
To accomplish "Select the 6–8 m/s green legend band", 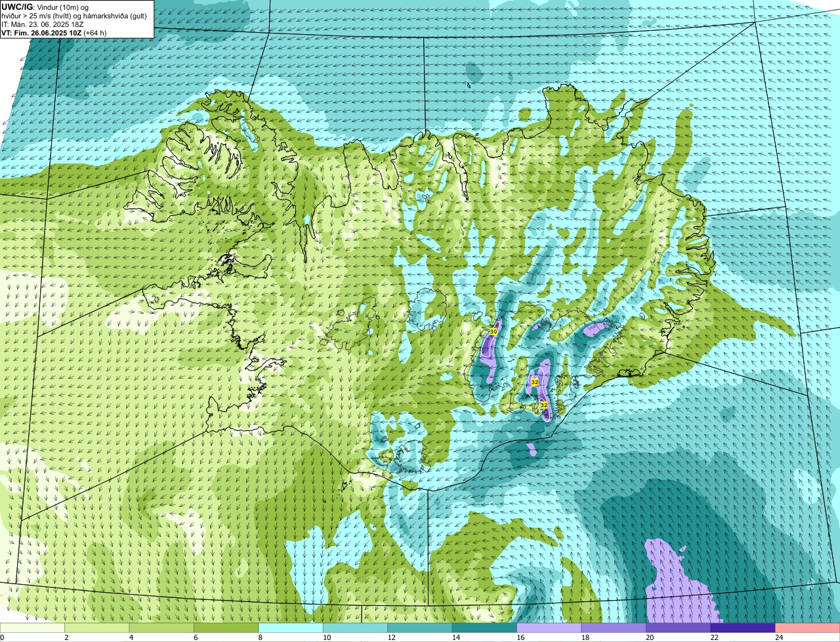I will 226,628.
